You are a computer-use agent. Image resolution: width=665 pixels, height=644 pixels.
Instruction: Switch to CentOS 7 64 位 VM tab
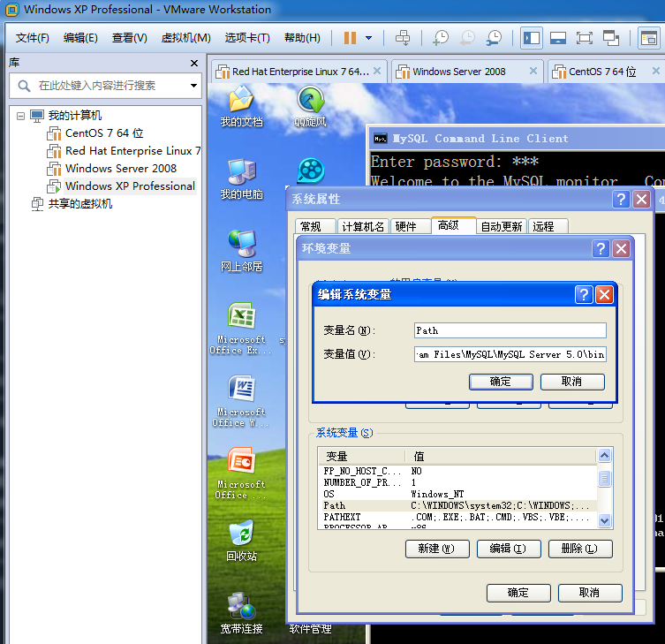606,72
